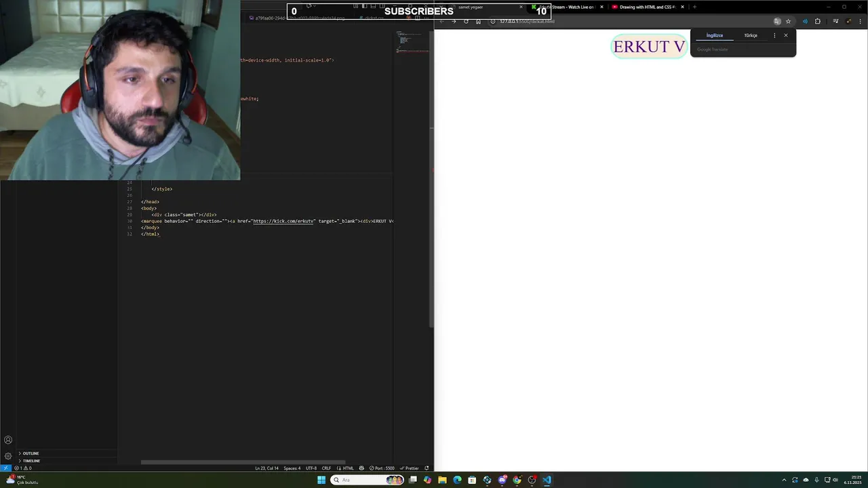Open a new browser tab
This screenshot has width=868, height=488.
(x=694, y=7)
